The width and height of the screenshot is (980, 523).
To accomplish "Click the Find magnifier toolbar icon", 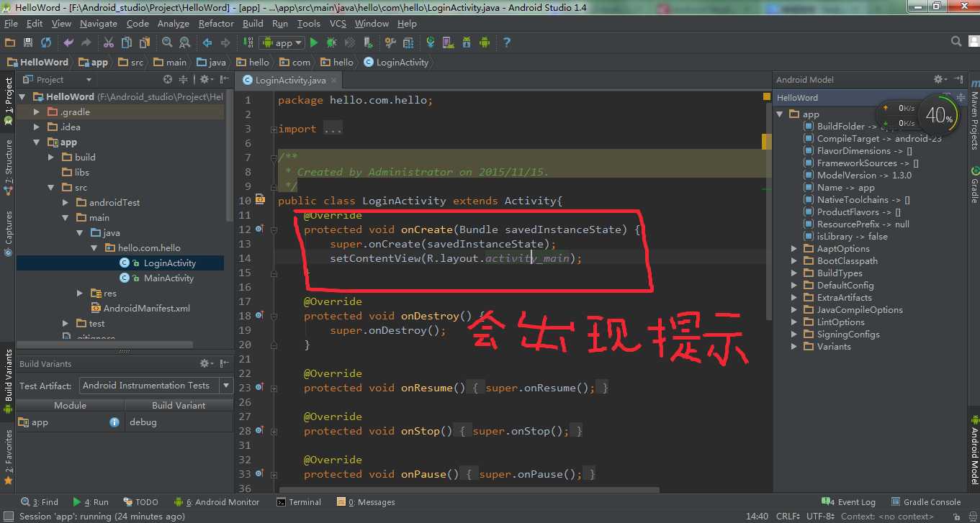I will [167, 42].
